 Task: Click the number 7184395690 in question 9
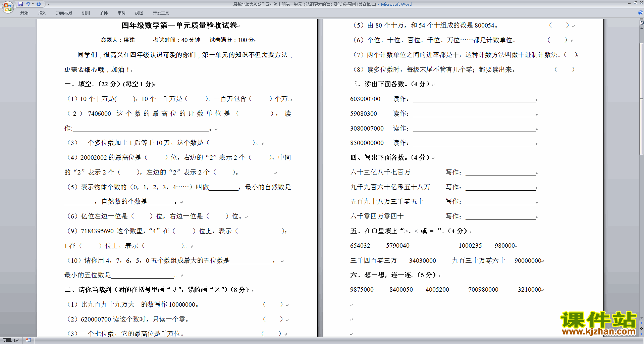point(97,231)
